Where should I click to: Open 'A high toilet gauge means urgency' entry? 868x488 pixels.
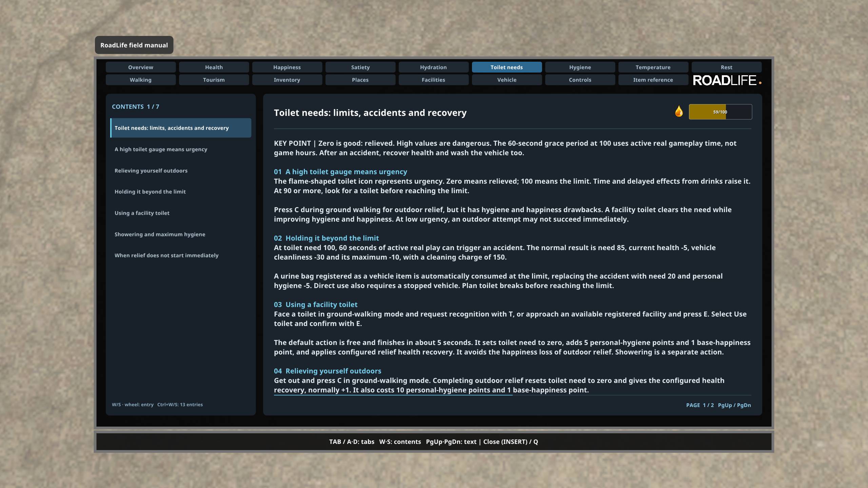[181, 149]
